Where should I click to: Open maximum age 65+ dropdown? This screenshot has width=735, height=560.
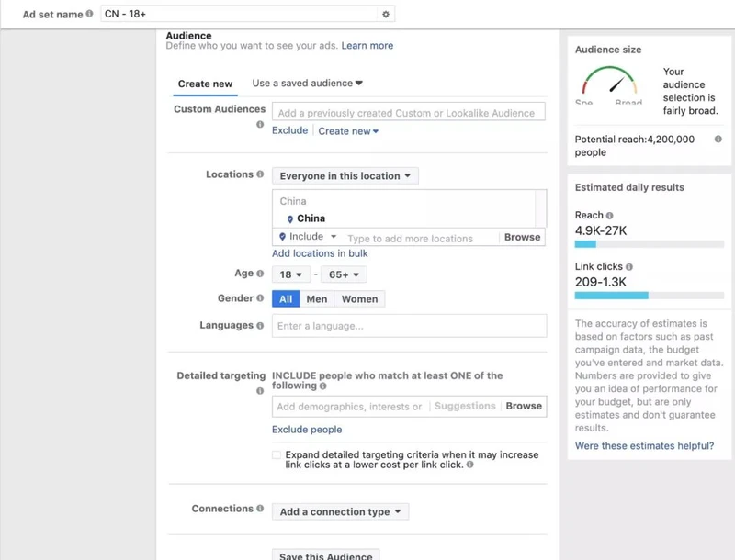[344, 274]
